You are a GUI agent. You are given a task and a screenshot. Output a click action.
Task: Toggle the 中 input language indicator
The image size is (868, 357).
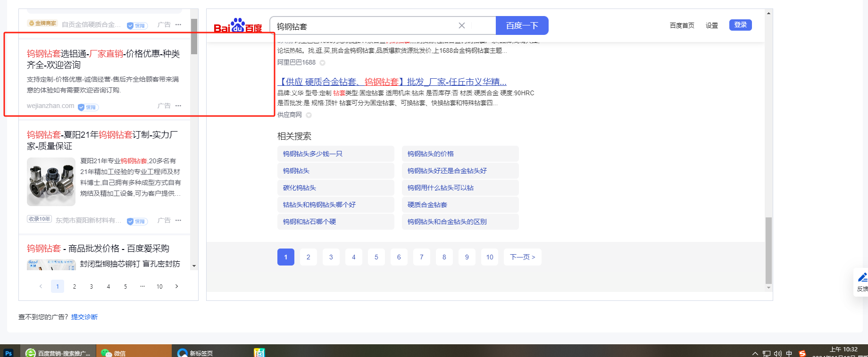(x=789, y=353)
